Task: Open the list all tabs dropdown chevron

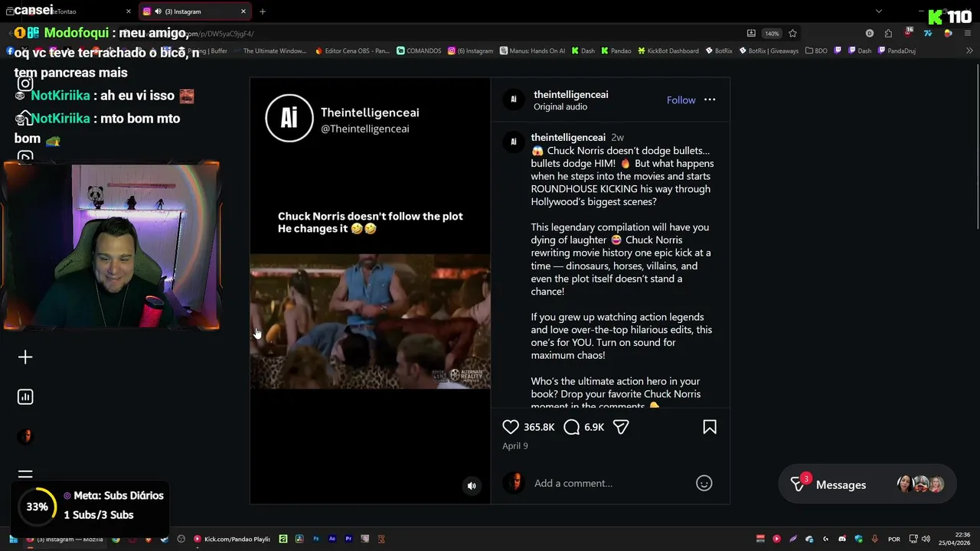Action: click(879, 11)
